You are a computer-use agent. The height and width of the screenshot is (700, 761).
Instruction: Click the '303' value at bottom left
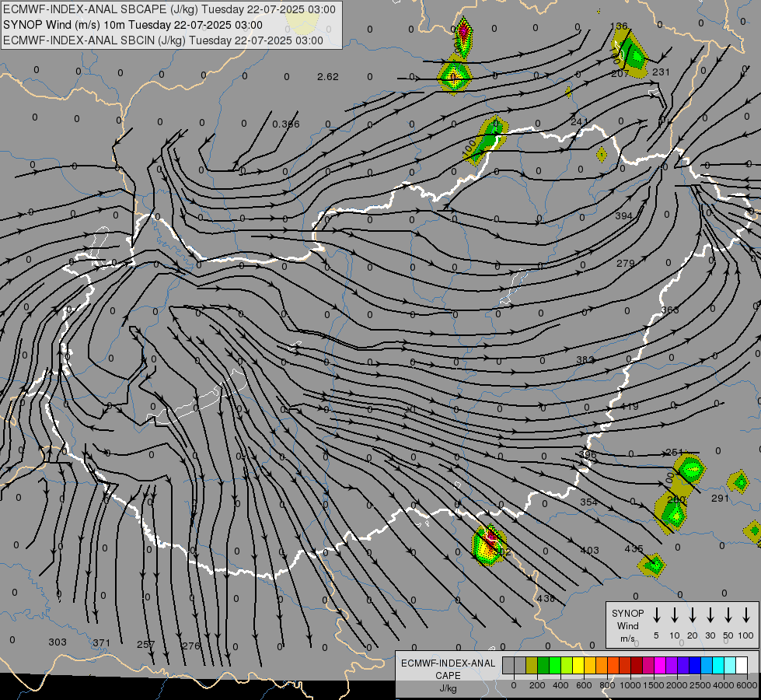tap(58, 642)
